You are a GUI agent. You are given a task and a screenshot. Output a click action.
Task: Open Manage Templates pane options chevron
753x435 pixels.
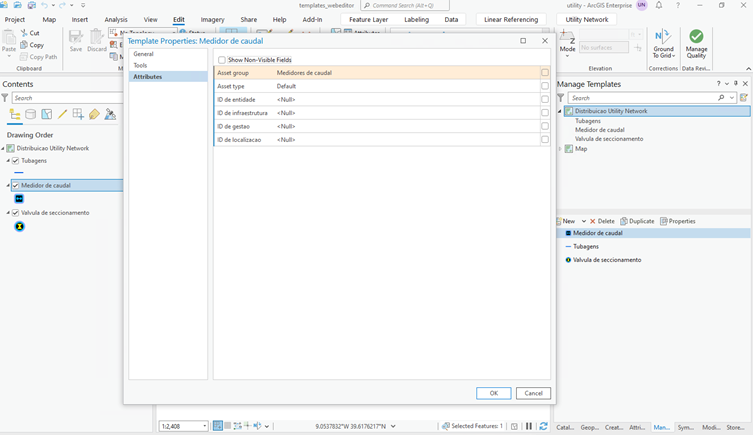[727, 84]
